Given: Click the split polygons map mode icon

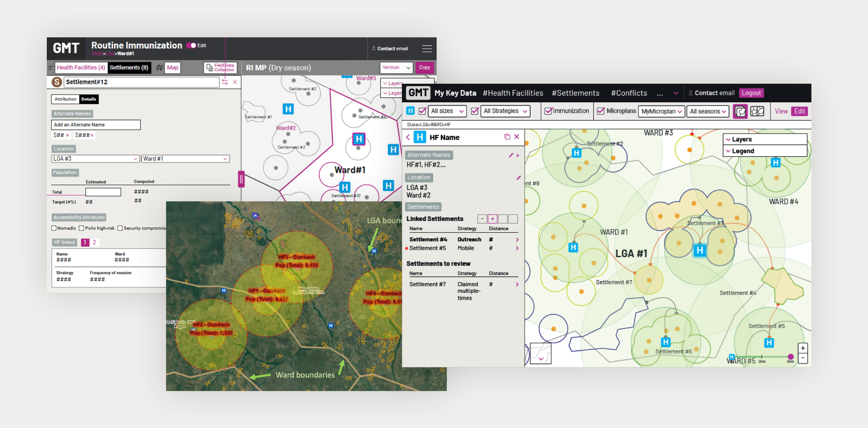Looking at the screenshot, I should pyautogui.click(x=757, y=111).
